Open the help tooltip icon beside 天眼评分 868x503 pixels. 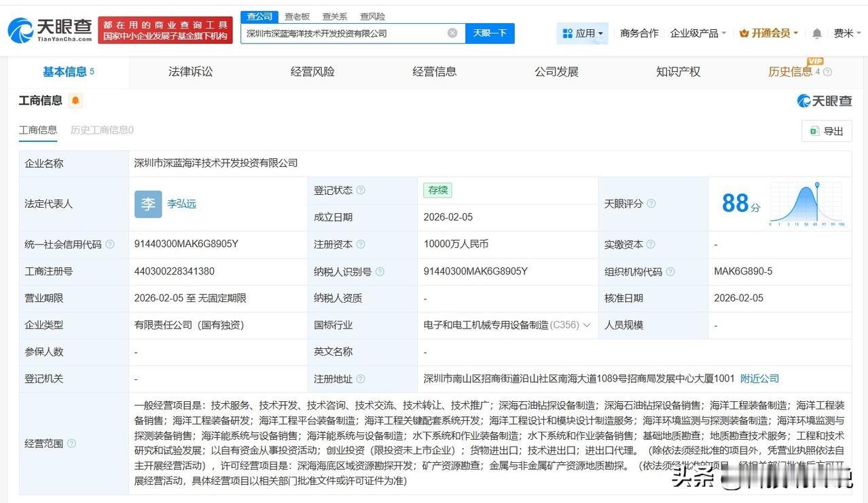pos(650,204)
